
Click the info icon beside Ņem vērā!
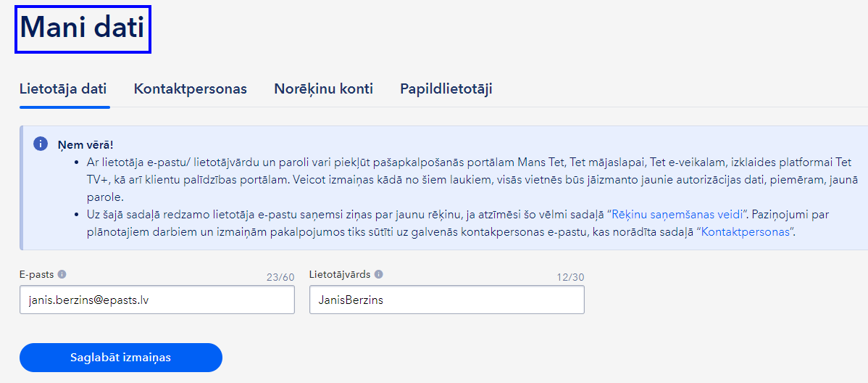point(41,144)
